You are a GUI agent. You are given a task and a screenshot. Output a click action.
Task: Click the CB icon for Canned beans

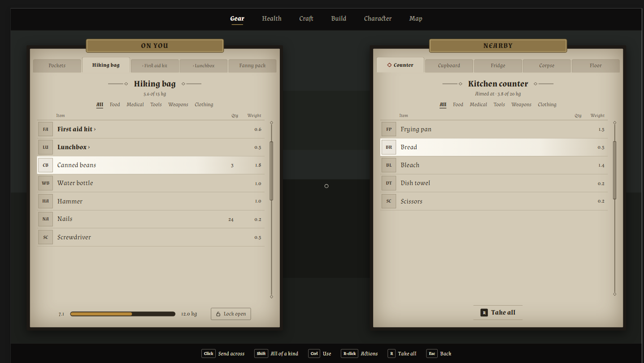click(45, 165)
